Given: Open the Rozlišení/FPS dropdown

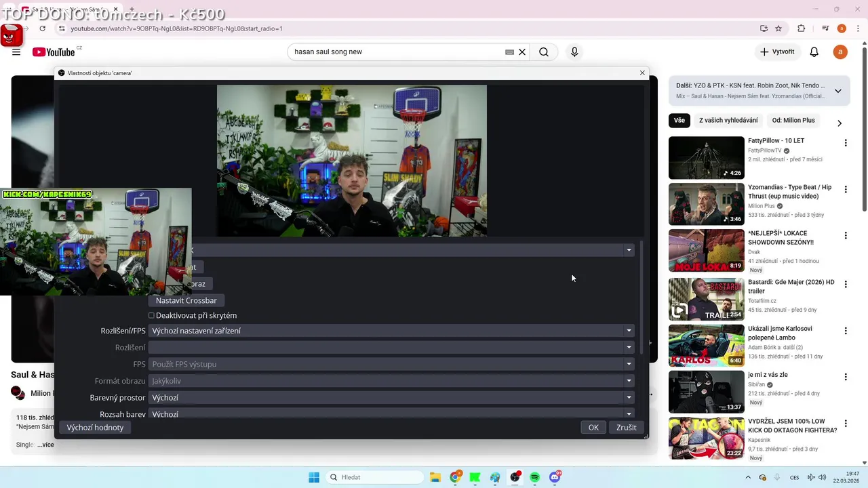Looking at the screenshot, I should 391,331.
